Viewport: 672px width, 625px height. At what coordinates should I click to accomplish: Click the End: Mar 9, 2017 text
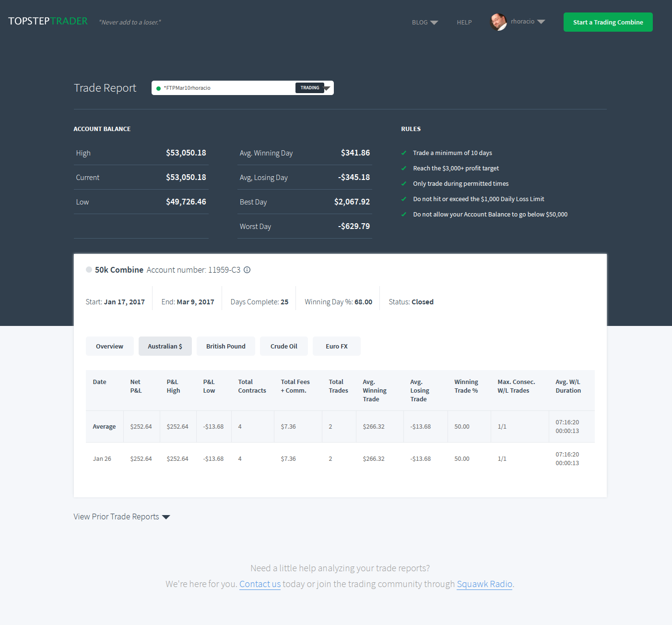(x=188, y=302)
